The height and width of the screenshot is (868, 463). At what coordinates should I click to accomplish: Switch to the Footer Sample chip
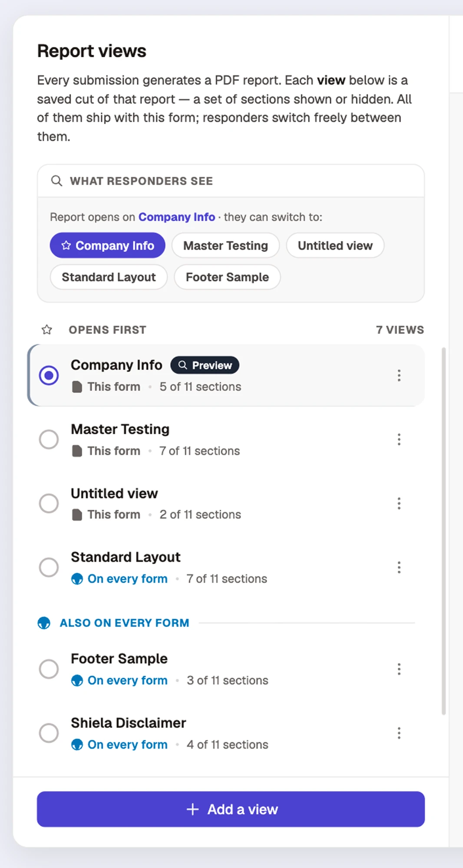click(x=227, y=277)
